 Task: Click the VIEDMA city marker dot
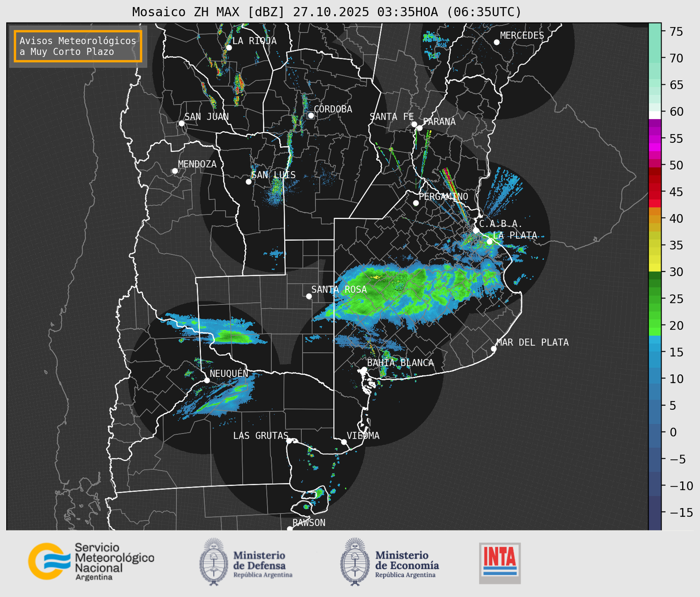pyautogui.click(x=344, y=442)
